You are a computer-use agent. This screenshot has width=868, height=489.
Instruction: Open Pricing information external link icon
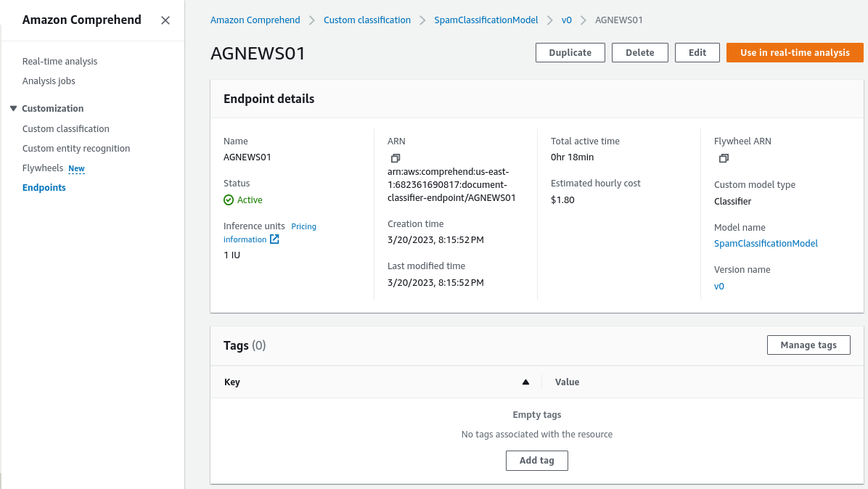(x=274, y=239)
